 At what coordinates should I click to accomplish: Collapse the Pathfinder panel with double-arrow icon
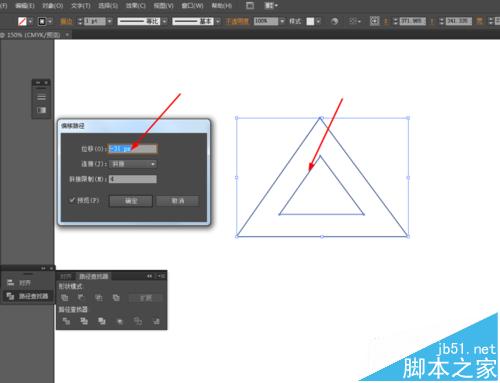tap(150, 276)
